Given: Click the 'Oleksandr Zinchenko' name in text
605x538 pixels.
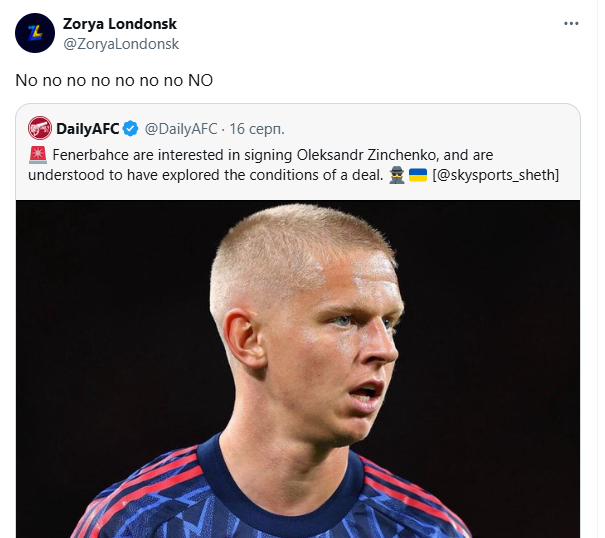Looking at the screenshot, I should (x=367, y=155).
